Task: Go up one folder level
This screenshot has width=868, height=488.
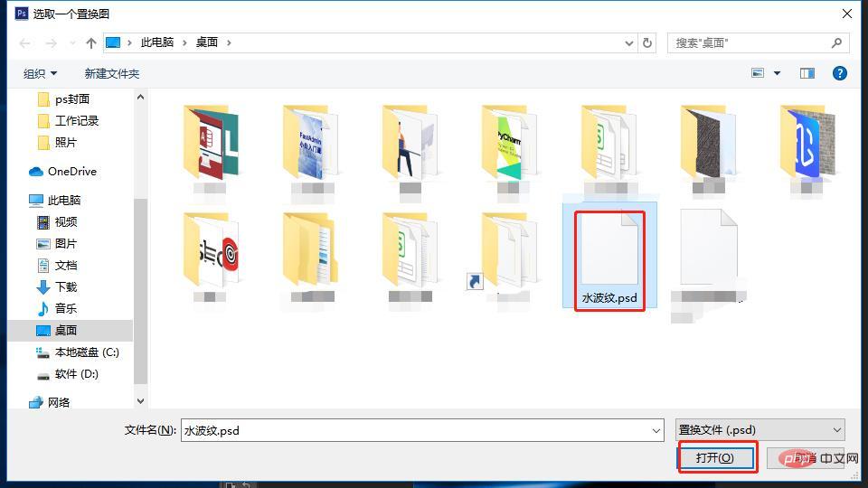Action: point(90,43)
